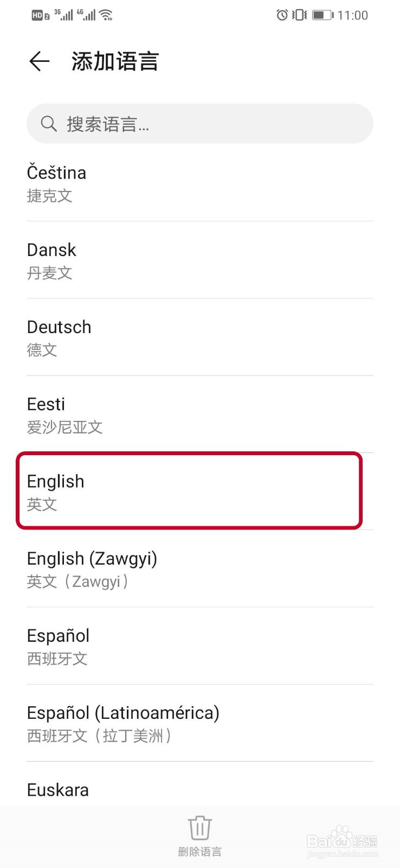Tap the vibrate mode status icon

(299, 15)
